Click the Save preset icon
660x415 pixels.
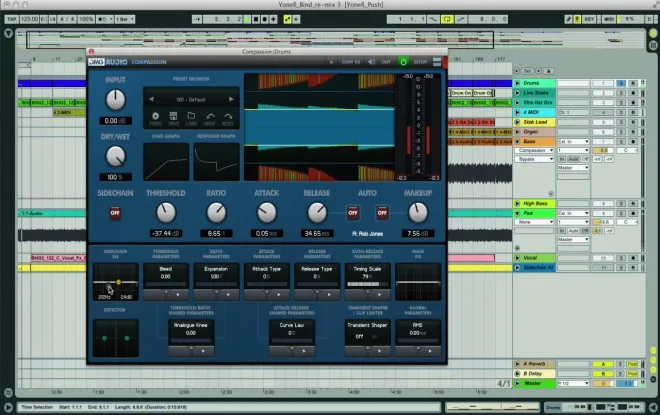[x=173, y=116]
